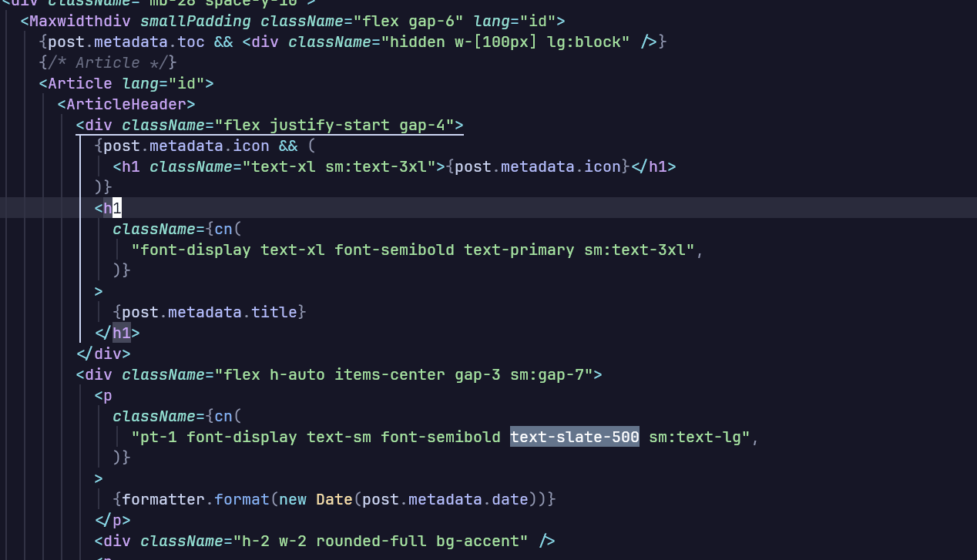
Task: Click the highlighted h1 opening tag
Action: [108, 208]
